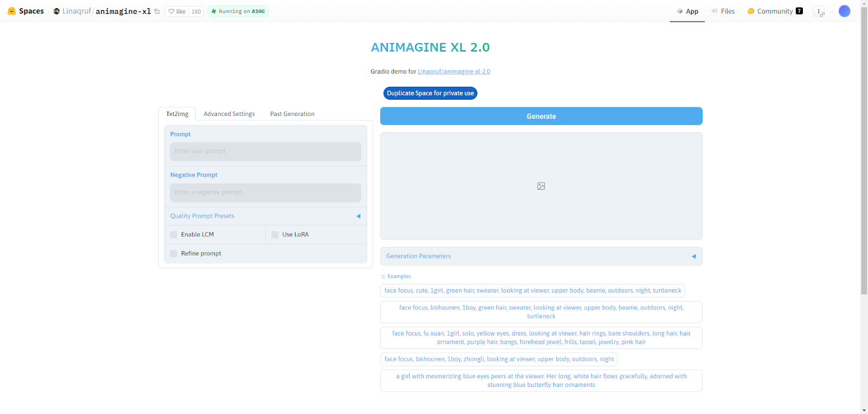Click the Generate button
868x414 pixels.
click(x=541, y=116)
